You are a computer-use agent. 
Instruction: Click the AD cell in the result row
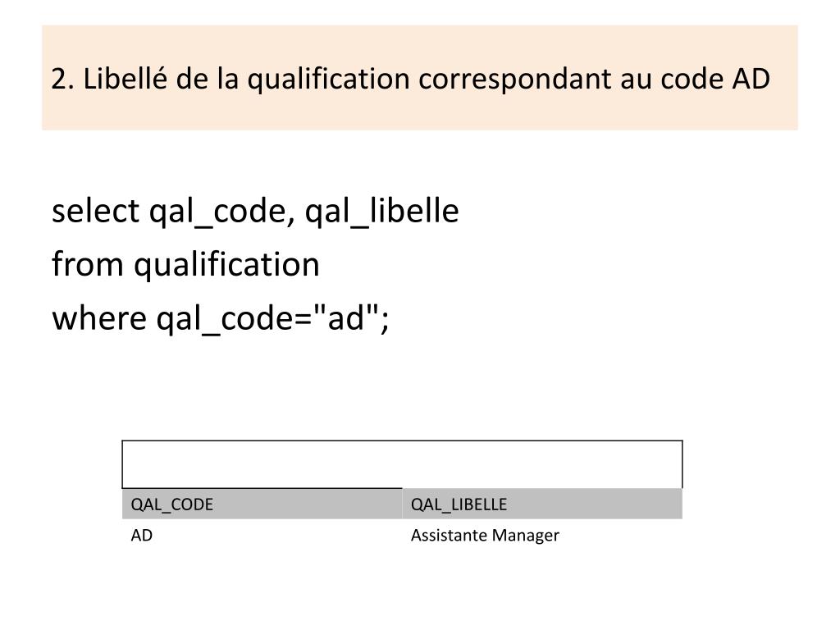[x=142, y=535]
